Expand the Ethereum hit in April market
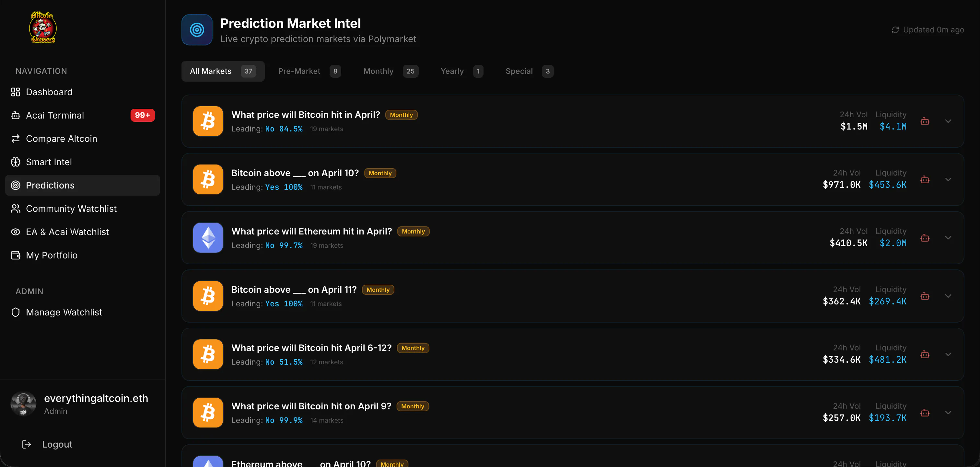The width and height of the screenshot is (980, 467). 949,238
